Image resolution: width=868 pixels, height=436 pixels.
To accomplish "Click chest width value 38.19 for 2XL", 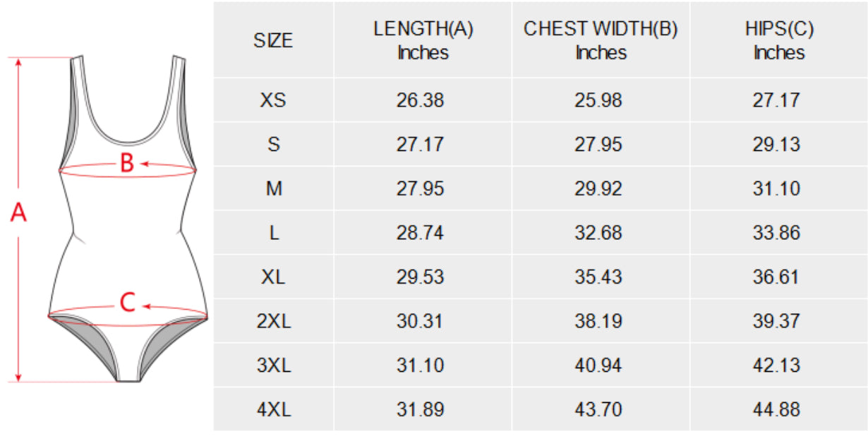I will tap(598, 321).
